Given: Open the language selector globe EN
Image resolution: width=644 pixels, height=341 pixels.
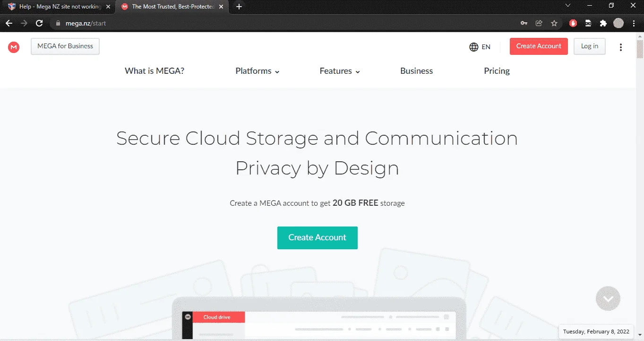Looking at the screenshot, I should click(x=480, y=47).
